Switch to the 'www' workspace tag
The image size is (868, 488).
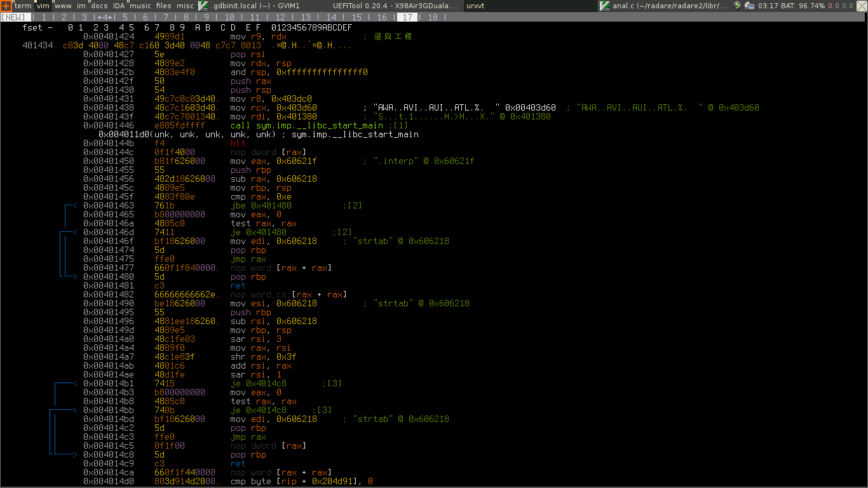click(63, 6)
